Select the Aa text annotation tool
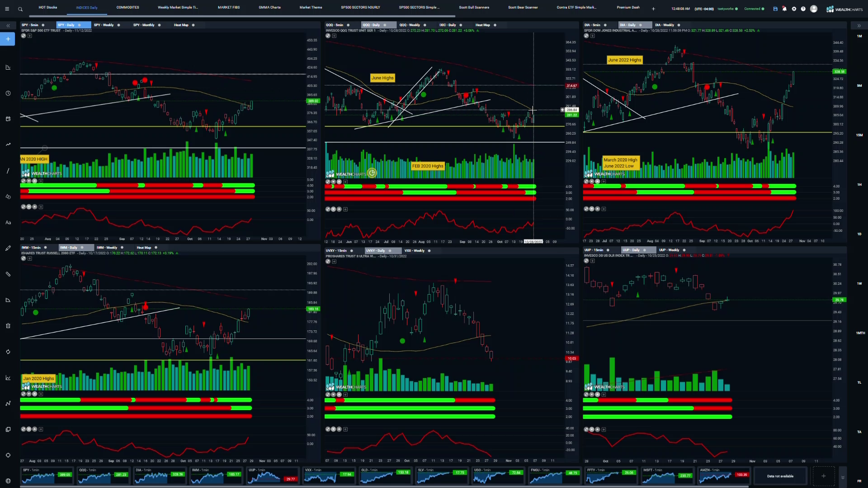Viewport: 868px width, 488px height. pyautogui.click(x=8, y=222)
